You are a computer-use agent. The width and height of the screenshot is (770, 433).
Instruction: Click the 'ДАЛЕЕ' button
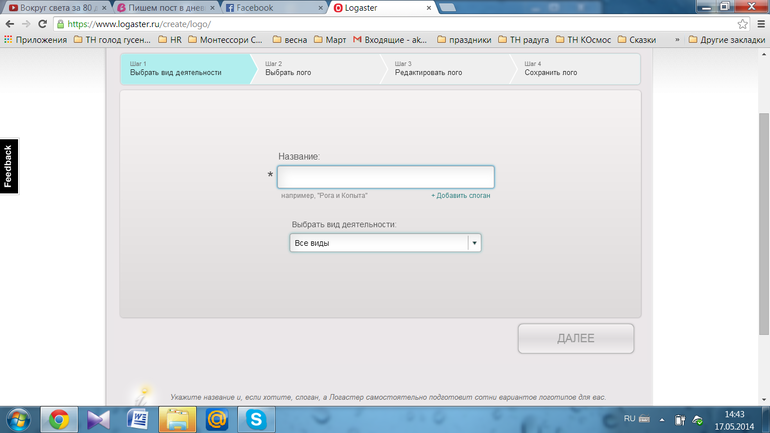575,338
